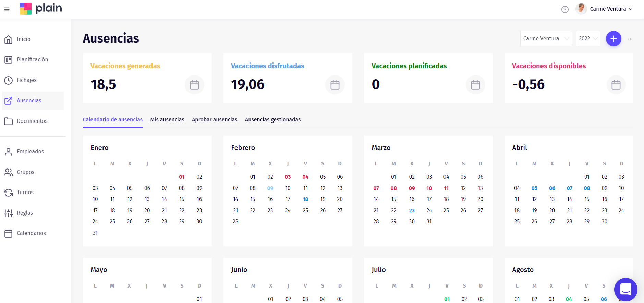Image resolution: width=644 pixels, height=303 pixels.
Task: Click the Vacaciones disfrutadas value 19,06
Action: (248, 84)
